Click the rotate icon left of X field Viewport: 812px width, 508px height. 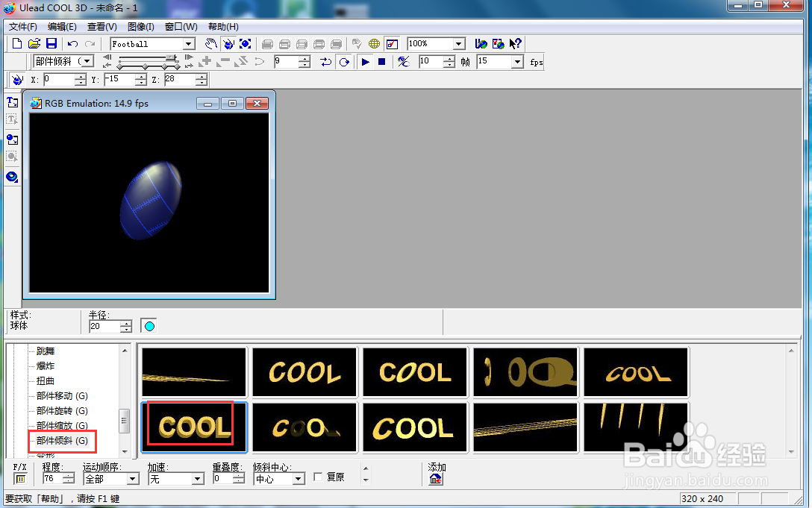click(x=17, y=80)
